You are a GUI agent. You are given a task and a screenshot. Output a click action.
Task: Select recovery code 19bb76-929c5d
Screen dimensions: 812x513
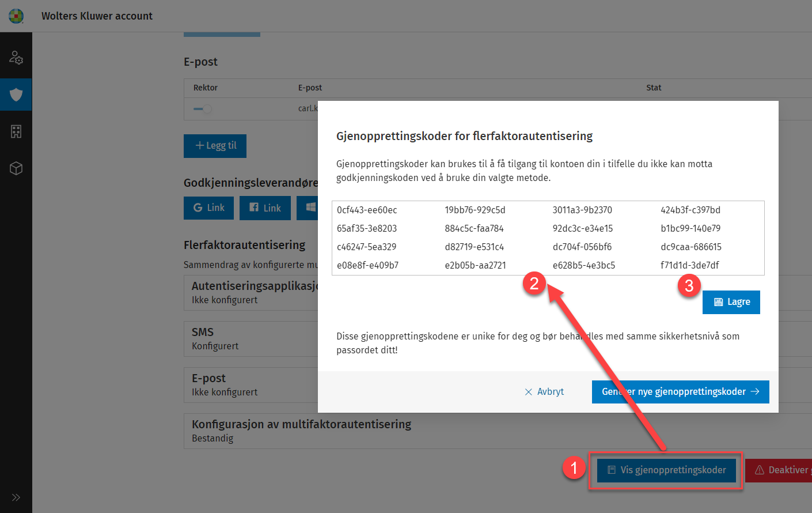[475, 210]
